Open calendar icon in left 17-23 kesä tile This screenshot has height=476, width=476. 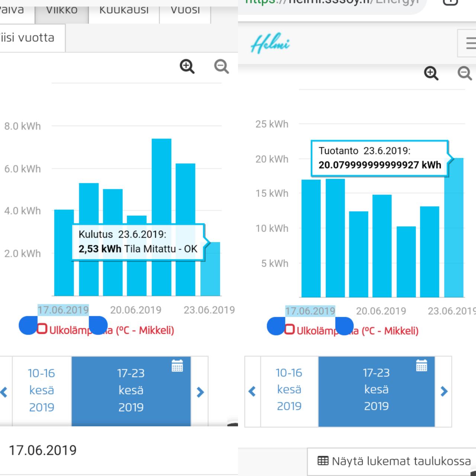177,366
